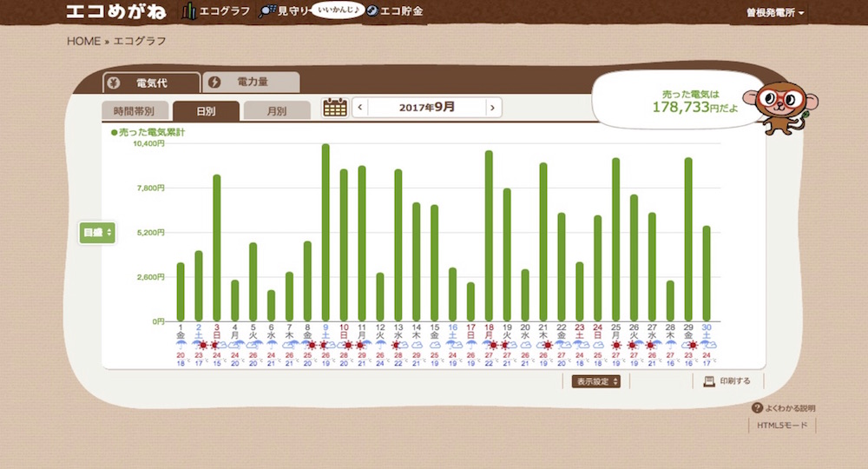Select the 時間帯別 view tab
The width and height of the screenshot is (868, 469).
[134, 111]
